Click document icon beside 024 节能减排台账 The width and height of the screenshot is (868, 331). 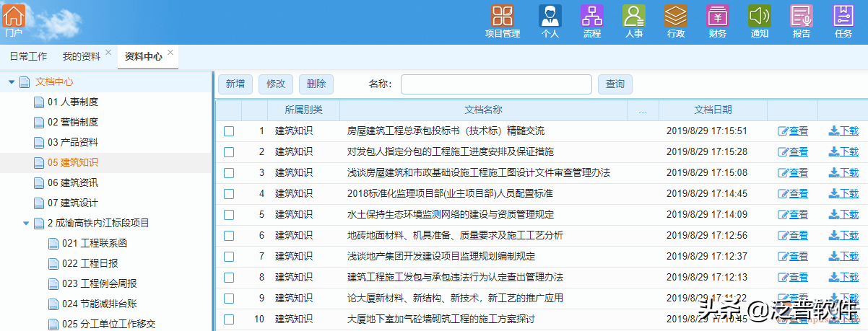coord(53,304)
